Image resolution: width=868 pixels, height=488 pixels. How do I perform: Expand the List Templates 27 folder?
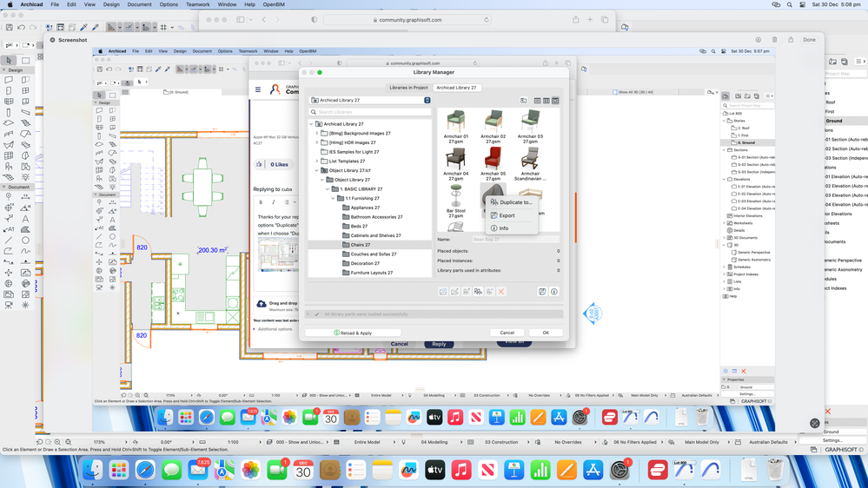316,161
